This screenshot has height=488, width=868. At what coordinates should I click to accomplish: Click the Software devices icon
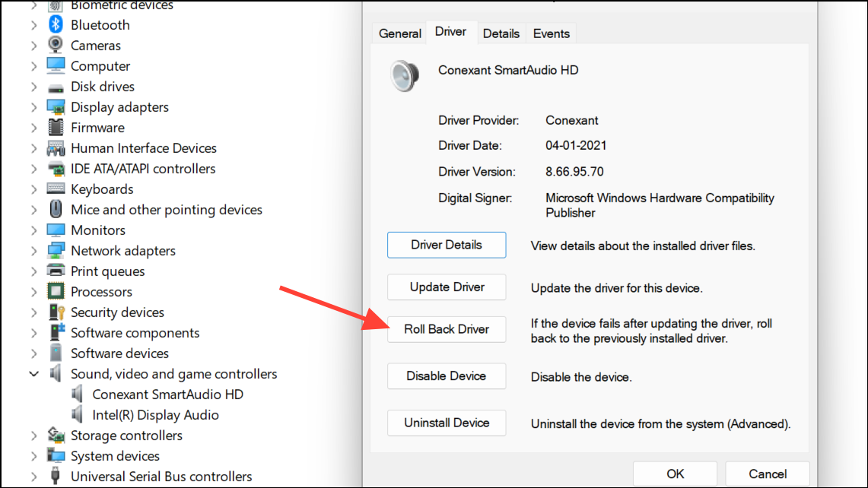tap(56, 353)
